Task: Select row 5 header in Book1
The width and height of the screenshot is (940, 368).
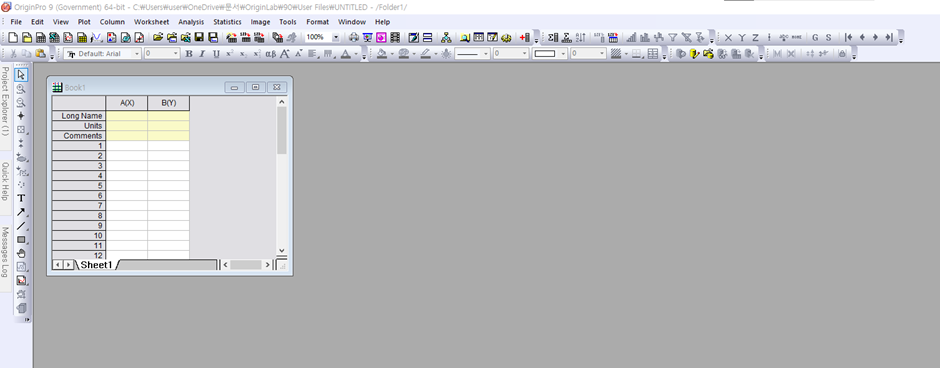Action: coord(79,186)
